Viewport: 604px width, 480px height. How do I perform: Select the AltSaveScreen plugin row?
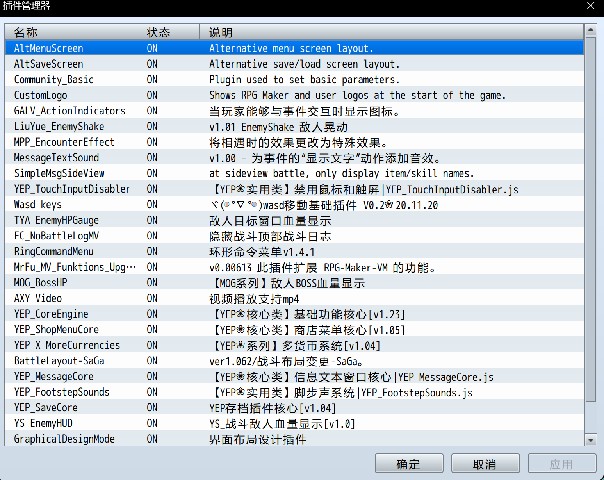(294, 64)
